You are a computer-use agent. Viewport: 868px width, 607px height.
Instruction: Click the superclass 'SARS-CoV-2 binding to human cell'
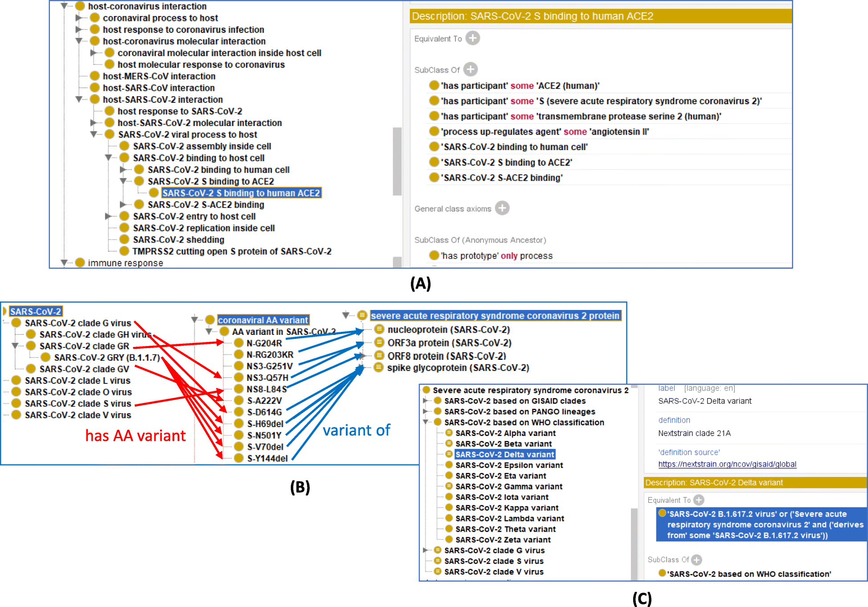click(x=514, y=147)
